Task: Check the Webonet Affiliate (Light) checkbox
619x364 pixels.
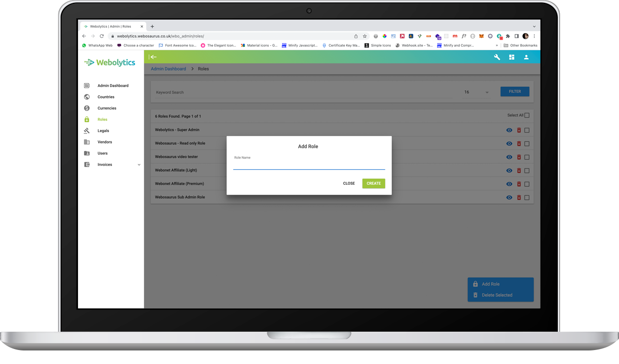Action: pos(527,170)
